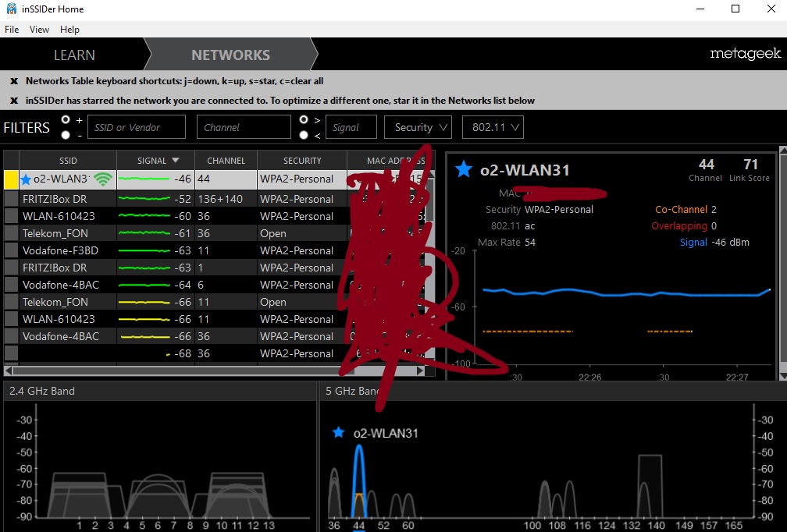Viewport: 787px width, 532px height.
Task: Select the WLAN-610423 row on channel 11
Action: coord(214,319)
